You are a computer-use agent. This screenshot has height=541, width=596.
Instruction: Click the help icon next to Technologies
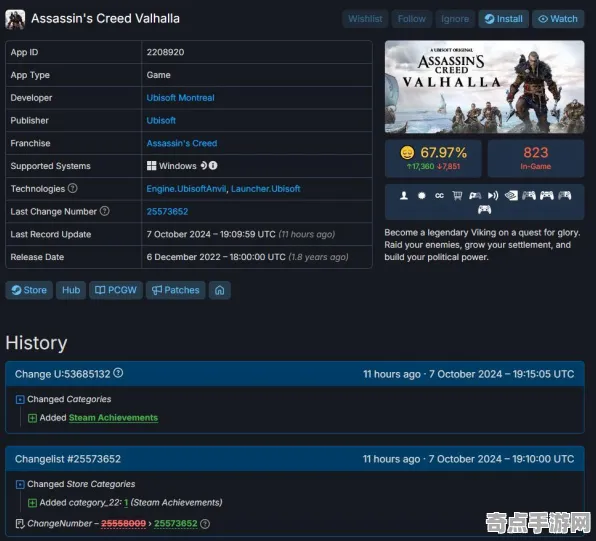pos(72,188)
